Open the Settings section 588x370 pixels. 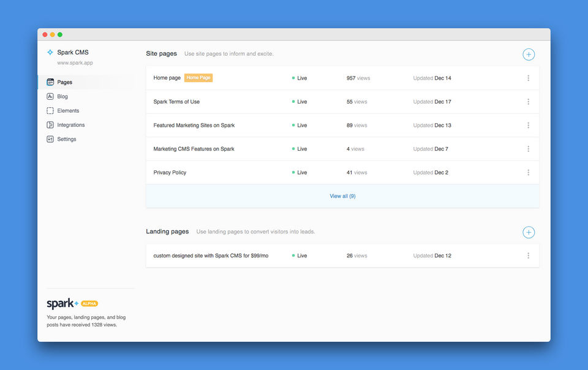[66, 139]
